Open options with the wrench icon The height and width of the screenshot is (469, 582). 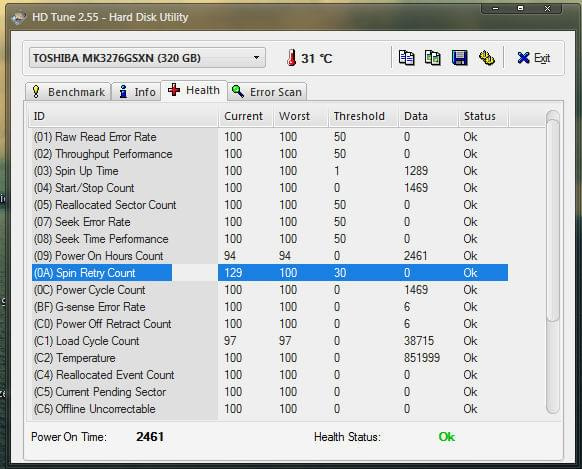486,58
